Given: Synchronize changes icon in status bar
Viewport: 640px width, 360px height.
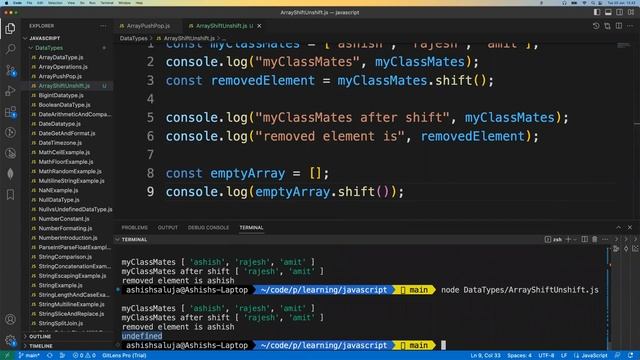Looking at the screenshot, I should coord(50,356).
